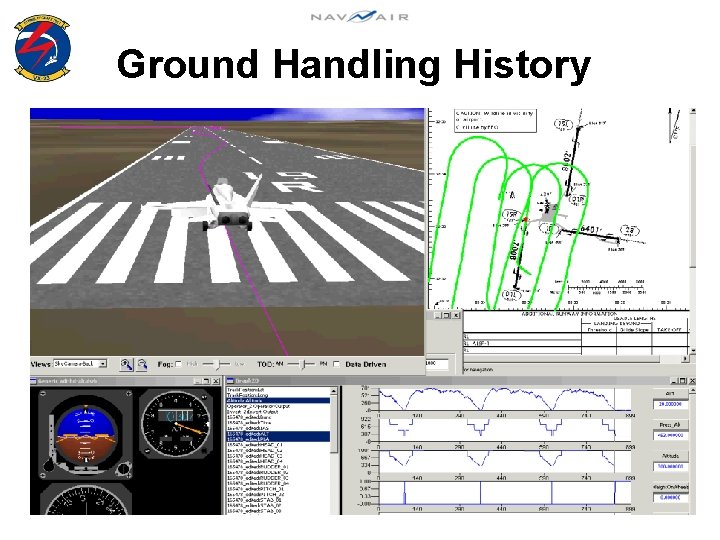This screenshot has width=720, height=540.
Task: Adjust the TOD time-of-day slider
Action: tap(303, 364)
